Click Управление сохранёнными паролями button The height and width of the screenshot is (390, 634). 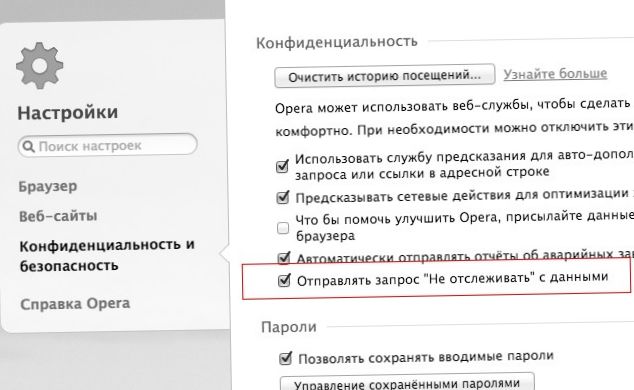tap(407, 382)
